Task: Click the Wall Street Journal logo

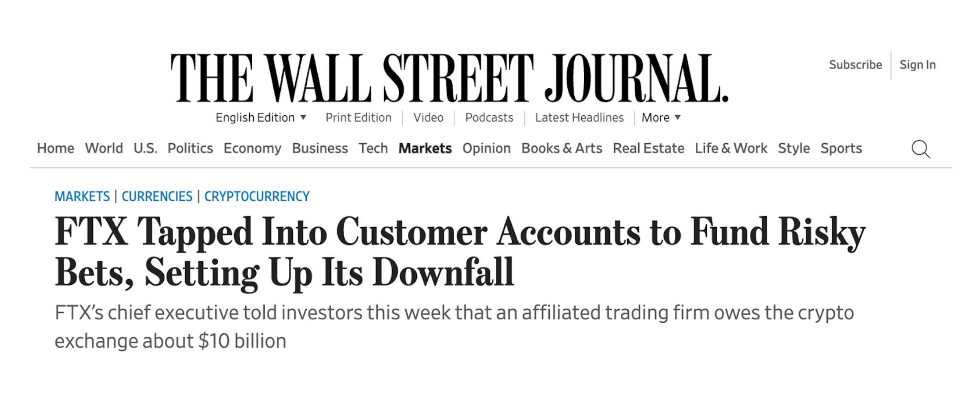Action: point(449,78)
